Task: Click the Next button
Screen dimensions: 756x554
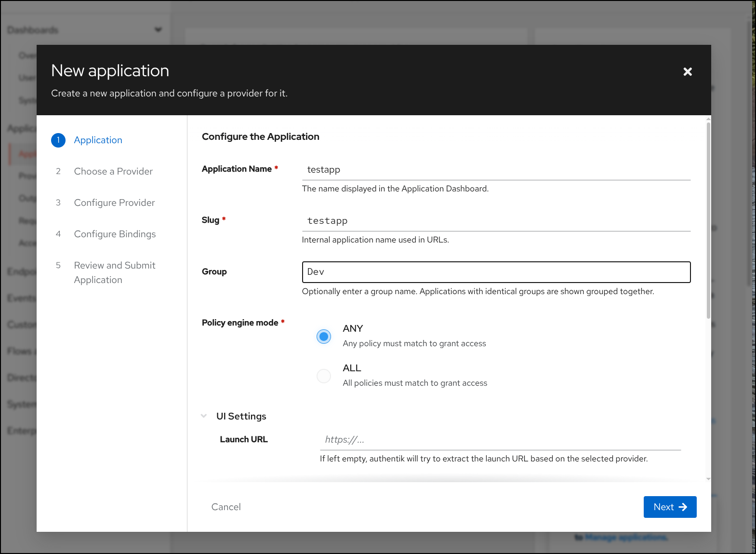Action: tap(670, 507)
